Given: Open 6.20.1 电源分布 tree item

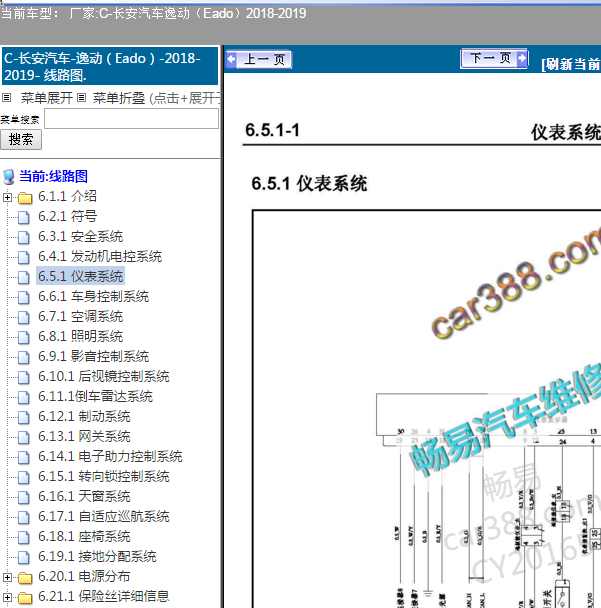Looking at the screenshot, I should 84,577.
